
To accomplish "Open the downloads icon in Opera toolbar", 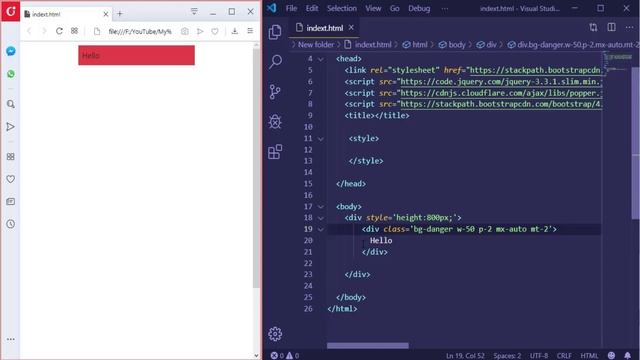I will tap(235, 31).
